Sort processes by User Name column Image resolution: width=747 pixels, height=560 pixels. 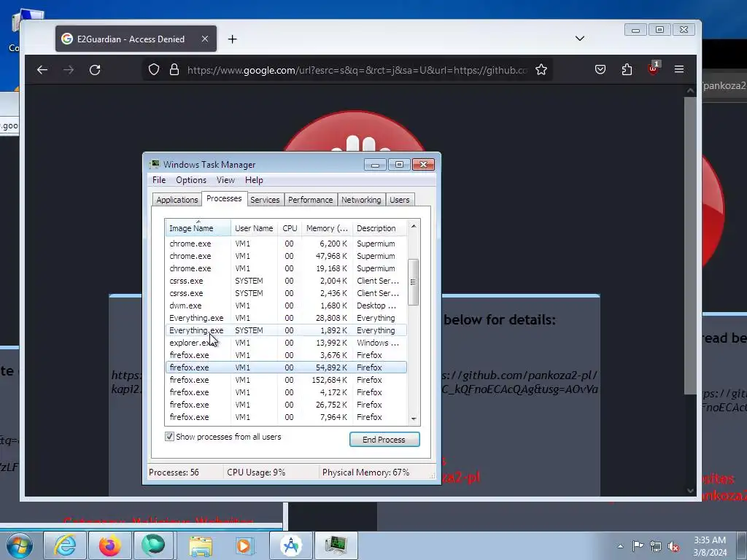pos(254,228)
